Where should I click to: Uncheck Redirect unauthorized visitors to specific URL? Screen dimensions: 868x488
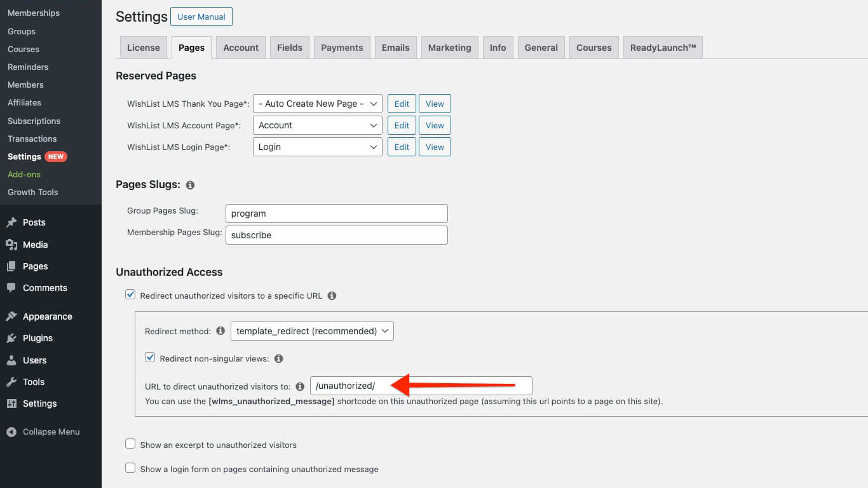click(x=130, y=295)
